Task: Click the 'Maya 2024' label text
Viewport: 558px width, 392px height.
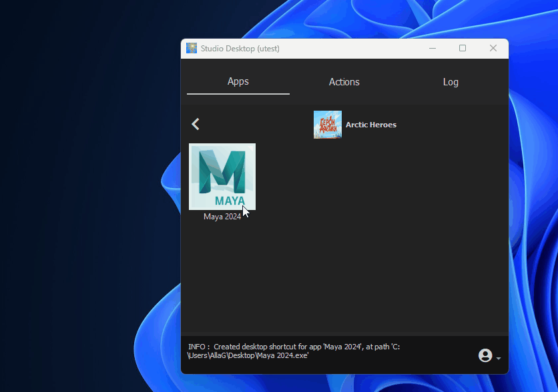Action: click(222, 217)
